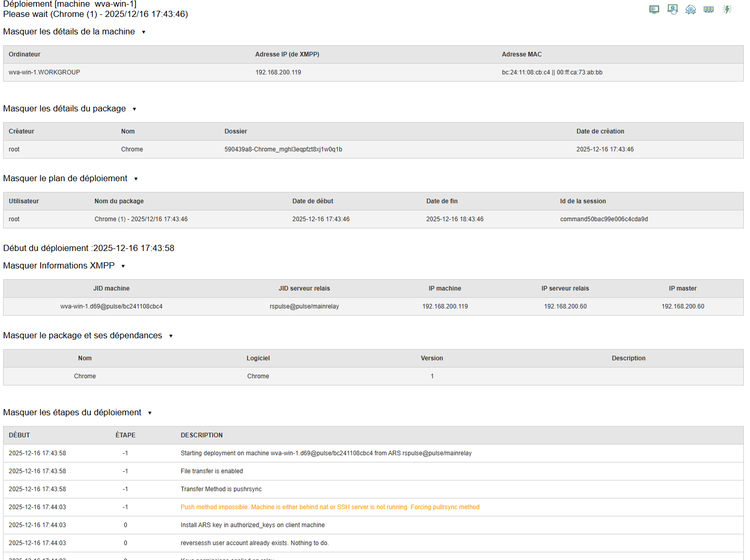Image resolution: width=750 pixels, height=560 pixels.
Task: Collapse the package details section arrow
Action: [x=134, y=109]
